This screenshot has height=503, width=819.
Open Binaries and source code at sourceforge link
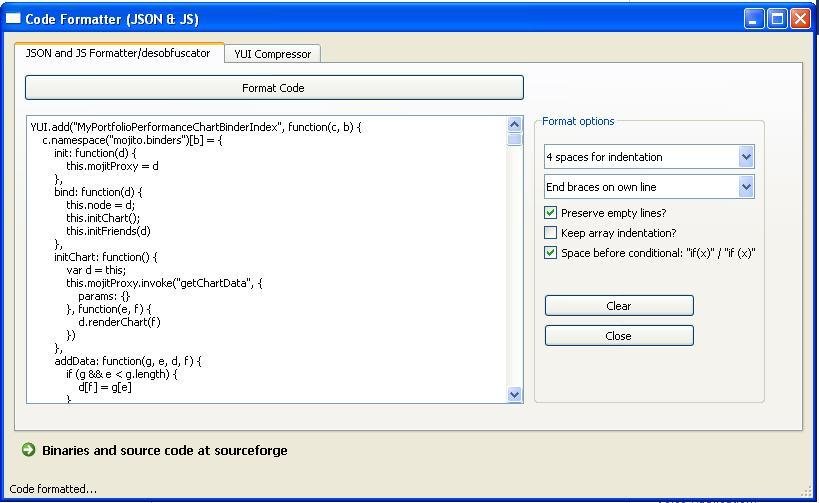pos(165,450)
